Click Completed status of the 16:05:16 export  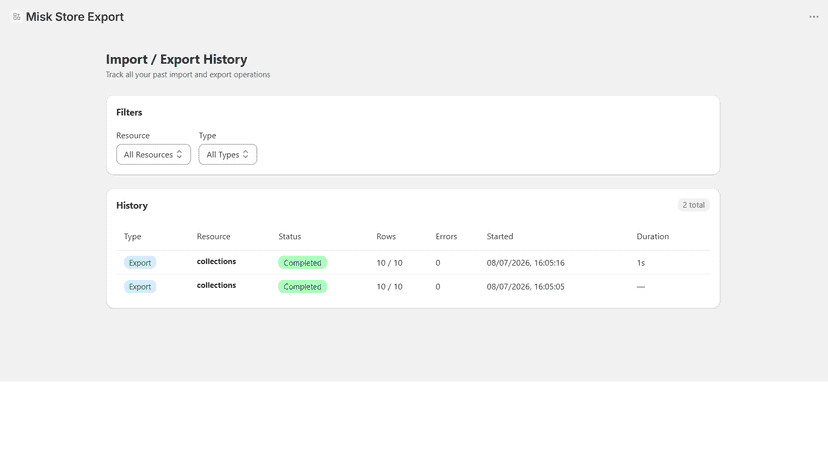point(303,263)
